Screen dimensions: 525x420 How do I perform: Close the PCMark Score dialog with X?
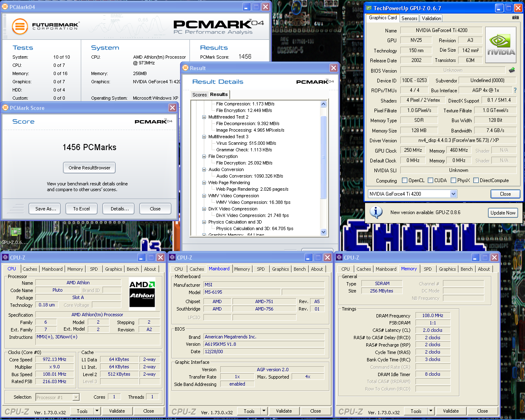(x=173, y=108)
